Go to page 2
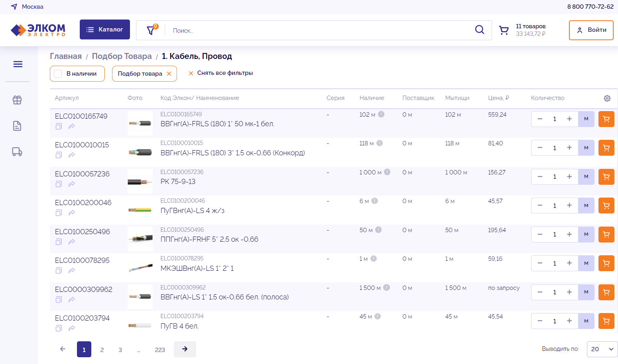Screen dimensions: 618x364 point(102,350)
